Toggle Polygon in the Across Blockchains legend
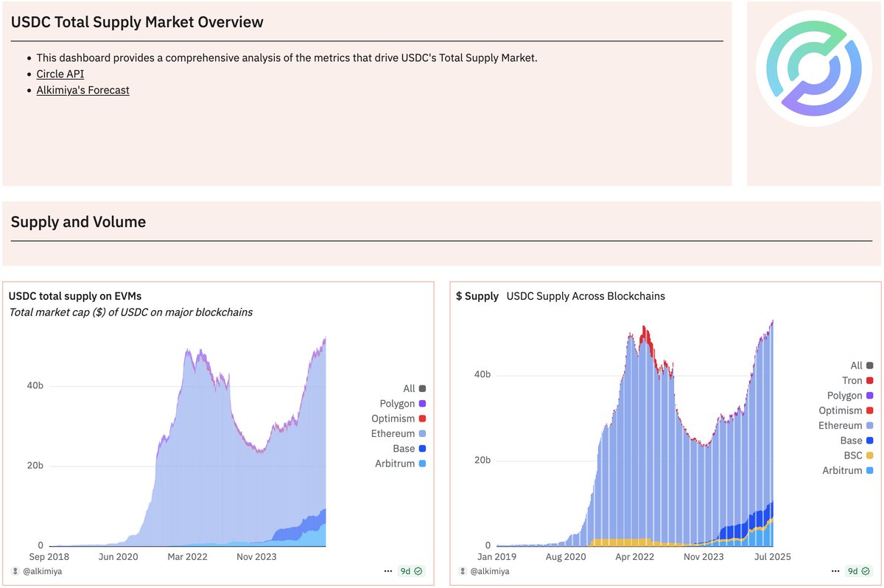 pyautogui.click(x=850, y=396)
